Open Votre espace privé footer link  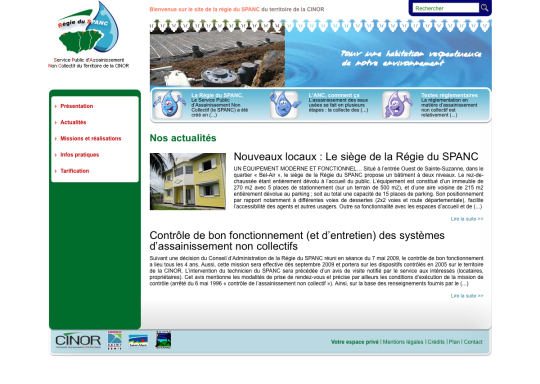tap(355, 342)
